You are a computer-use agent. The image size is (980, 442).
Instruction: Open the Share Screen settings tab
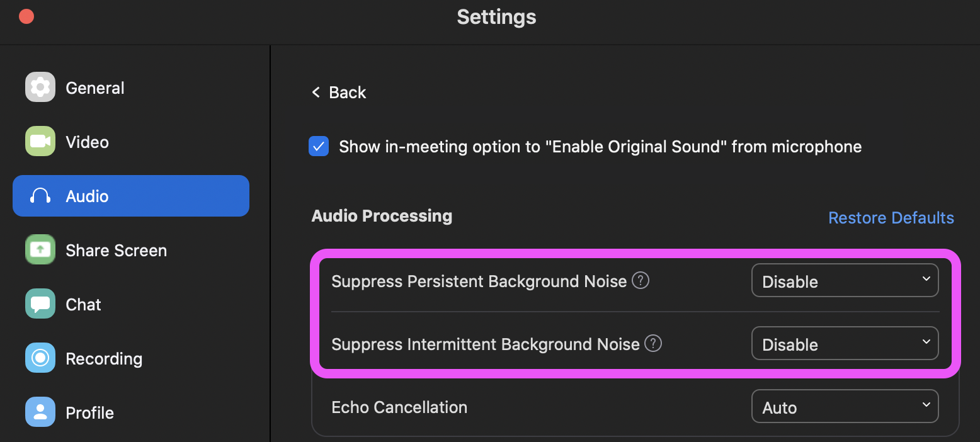(131, 250)
